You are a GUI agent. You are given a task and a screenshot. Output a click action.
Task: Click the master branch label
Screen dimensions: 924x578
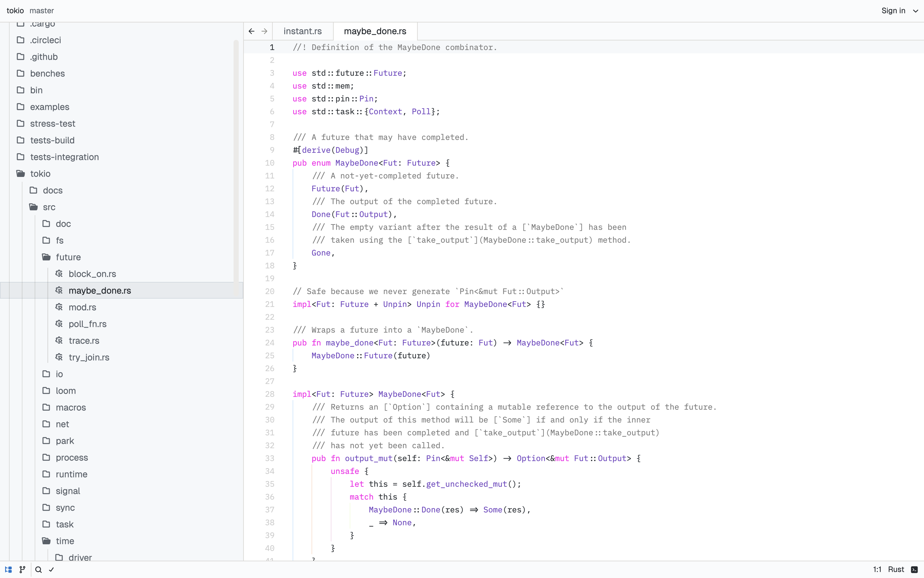(42, 11)
